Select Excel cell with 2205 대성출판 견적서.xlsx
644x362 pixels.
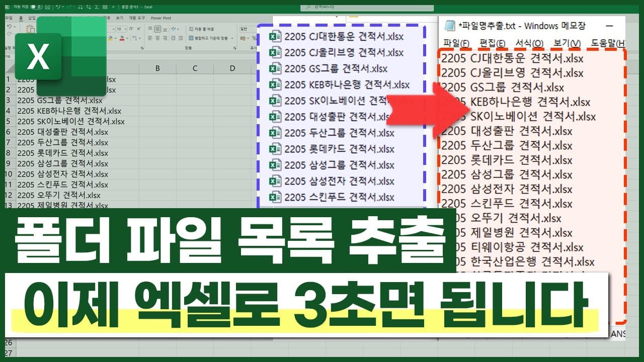tap(76, 132)
